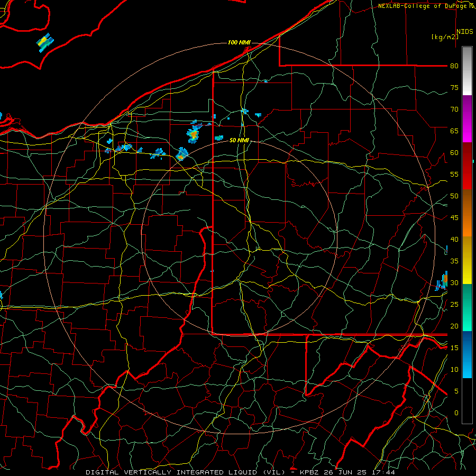This screenshot has height=476, width=476.
Task: Click the 60 value on the legend
Action: coord(454,153)
